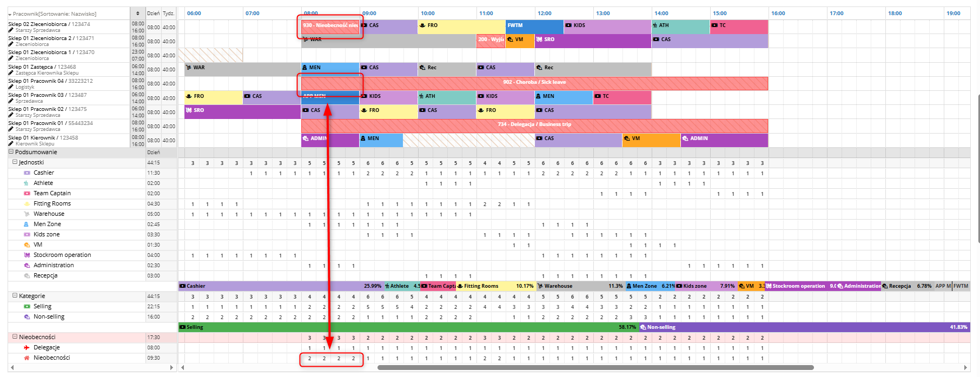Collapse the Jednostki group
Image resolution: width=980 pixels, height=377 pixels.
point(15,162)
